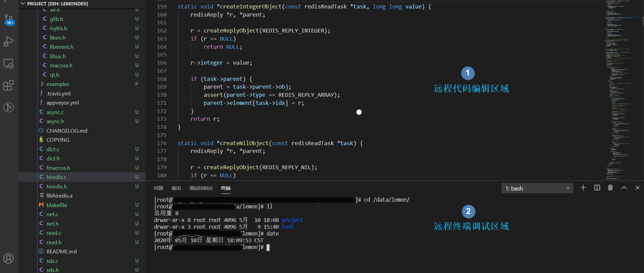Kill terminal with trash icon

610,188
